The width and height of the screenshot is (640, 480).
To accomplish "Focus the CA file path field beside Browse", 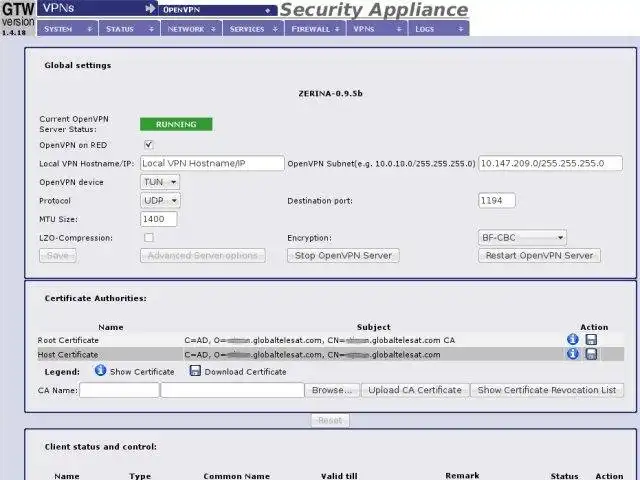I will 232,390.
